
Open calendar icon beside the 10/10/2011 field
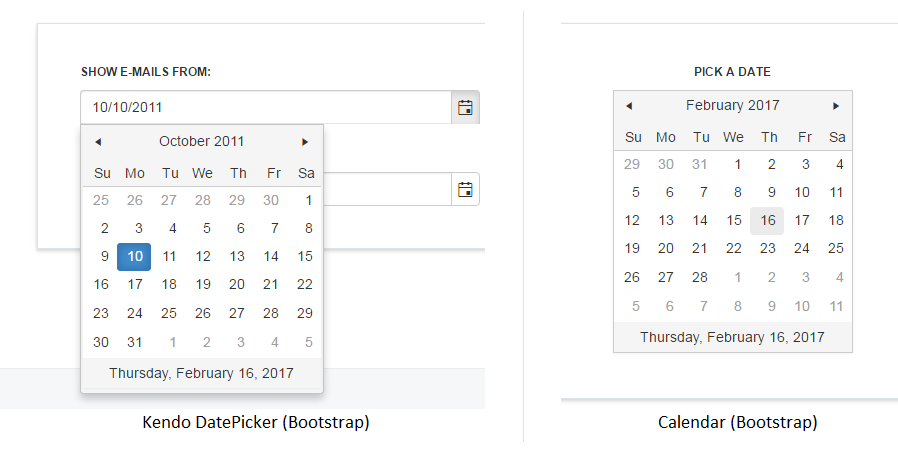[465, 107]
